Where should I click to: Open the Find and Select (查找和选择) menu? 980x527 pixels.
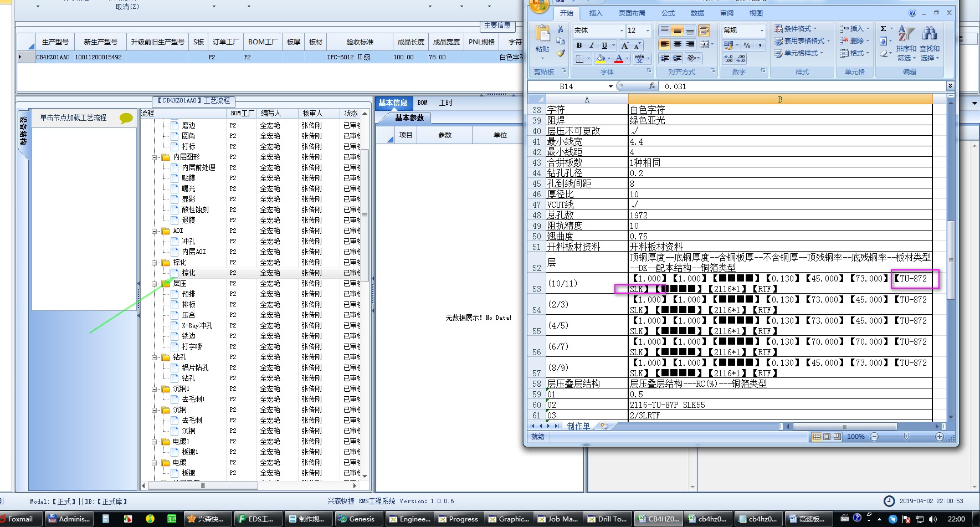[x=929, y=43]
